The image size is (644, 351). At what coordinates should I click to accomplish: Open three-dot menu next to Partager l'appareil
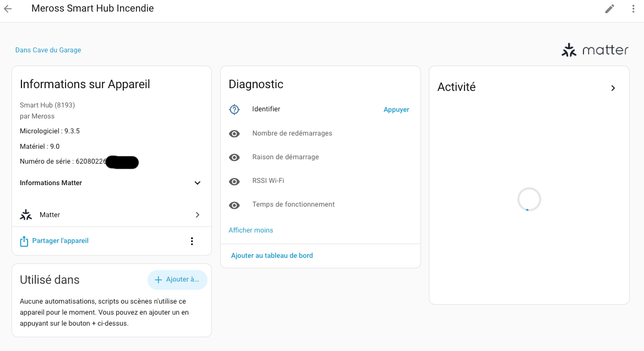coord(192,241)
